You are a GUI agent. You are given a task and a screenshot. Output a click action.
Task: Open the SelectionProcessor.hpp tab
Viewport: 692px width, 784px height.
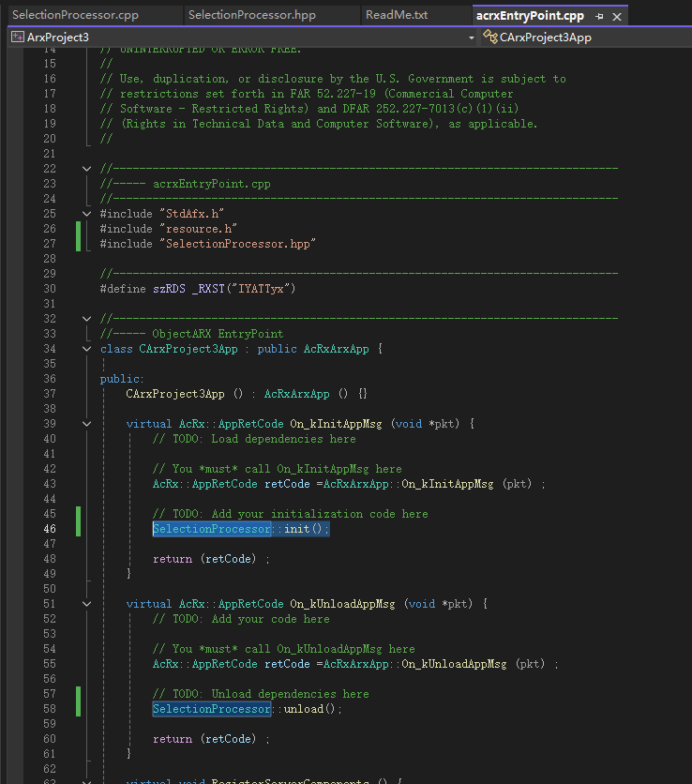tap(251, 15)
